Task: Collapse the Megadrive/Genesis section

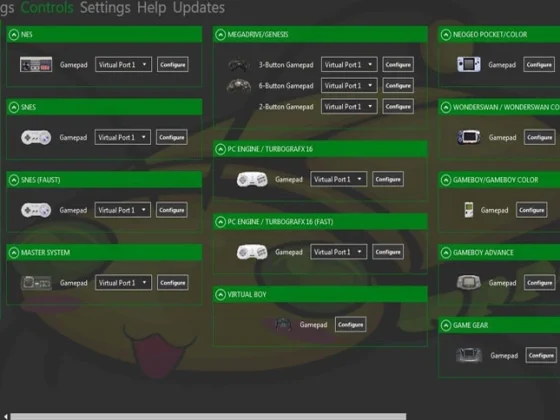Action: [x=220, y=35]
